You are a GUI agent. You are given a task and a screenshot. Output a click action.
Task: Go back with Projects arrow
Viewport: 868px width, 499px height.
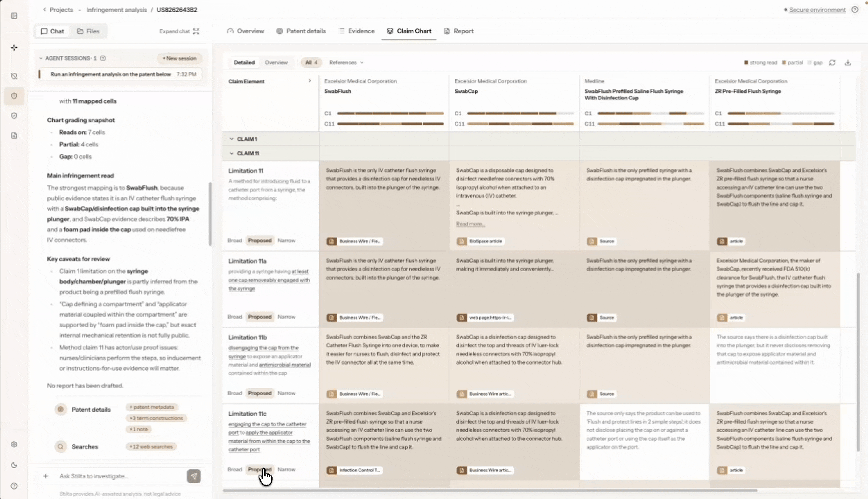click(44, 9)
